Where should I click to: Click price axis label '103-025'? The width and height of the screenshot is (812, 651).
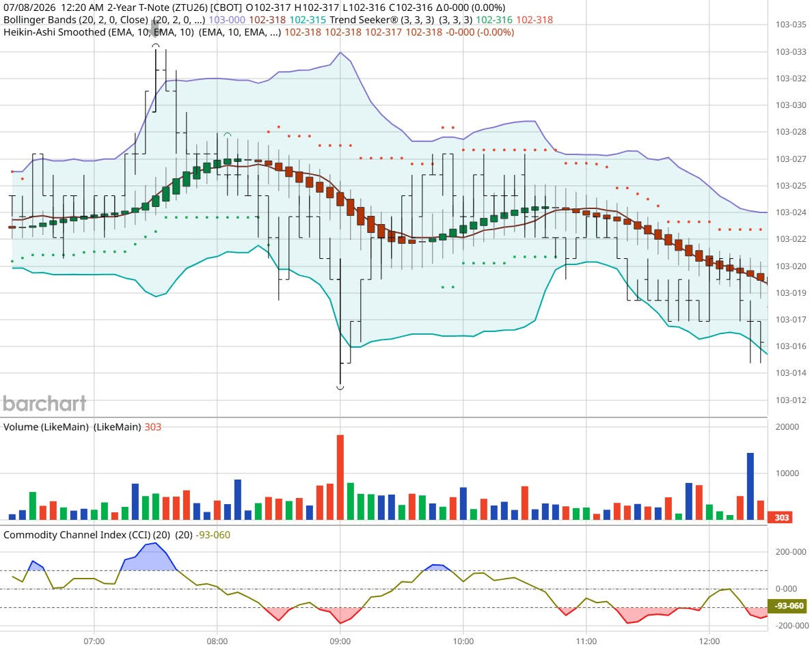791,185
